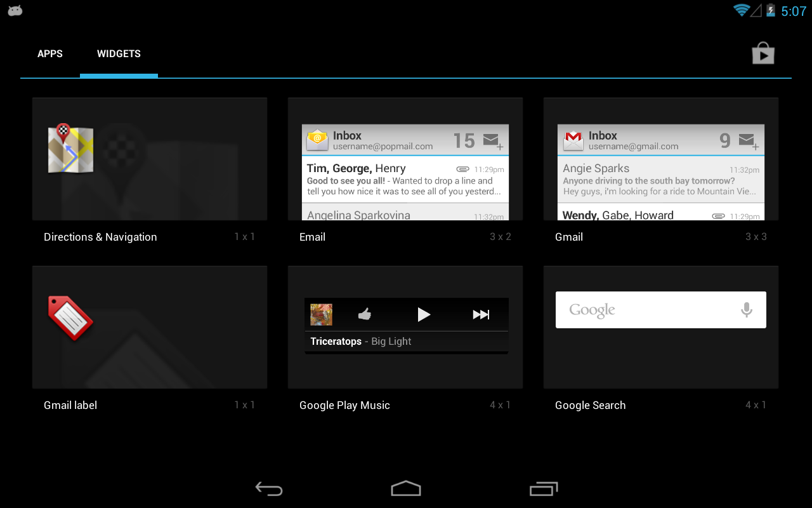Image resolution: width=812 pixels, height=508 pixels.
Task: Select the Email widget label
Action: coord(312,237)
